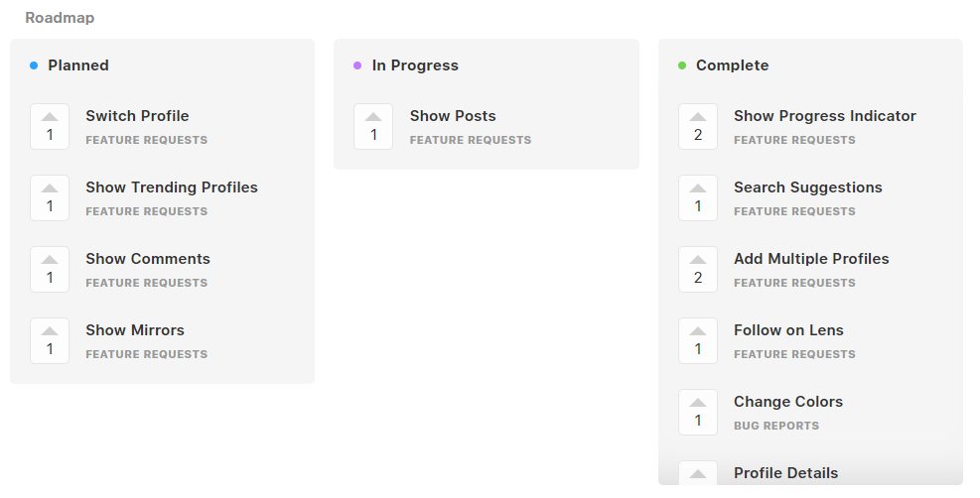Image resolution: width=980 pixels, height=498 pixels.
Task: Upvote Add Multiple Profiles
Action: pos(698,270)
